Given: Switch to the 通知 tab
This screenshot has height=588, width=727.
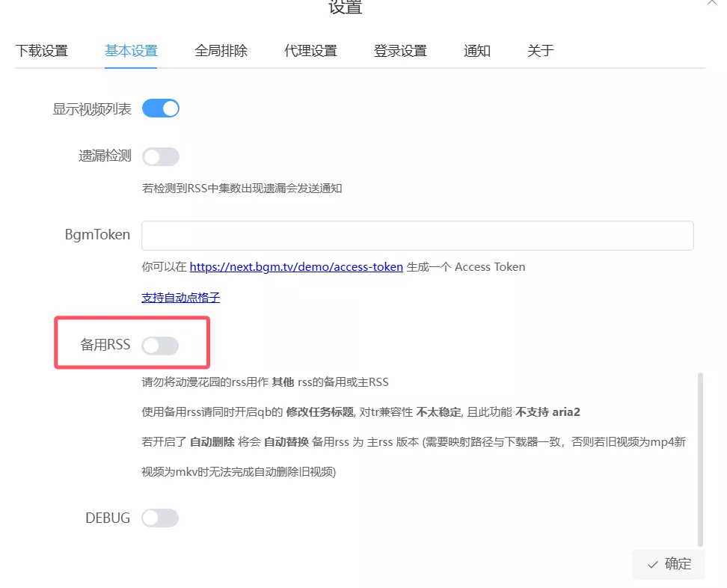Looking at the screenshot, I should pos(477,51).
